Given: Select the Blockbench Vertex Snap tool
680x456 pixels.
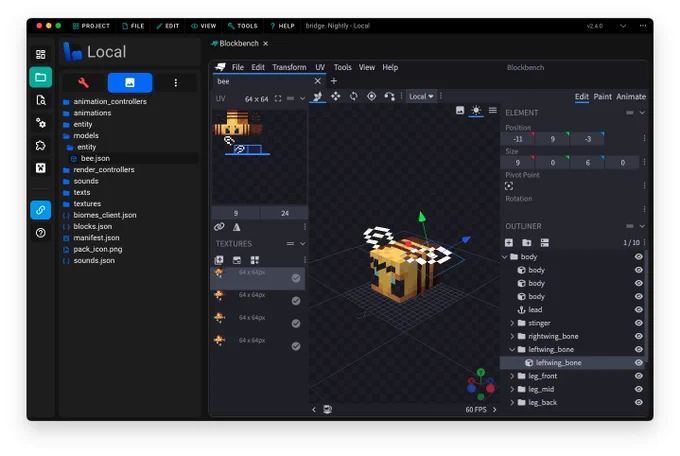Looking at the screenshot, I should pos(389,96).
